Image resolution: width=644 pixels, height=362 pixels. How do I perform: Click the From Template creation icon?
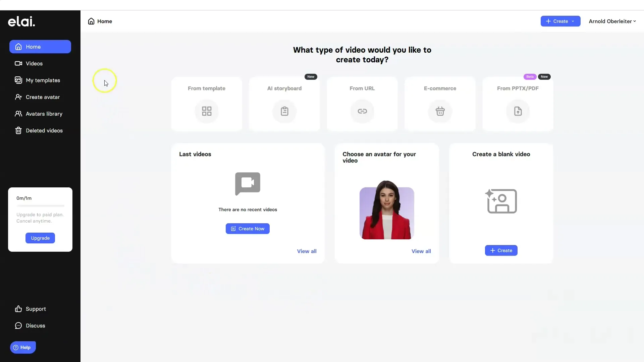207,111
